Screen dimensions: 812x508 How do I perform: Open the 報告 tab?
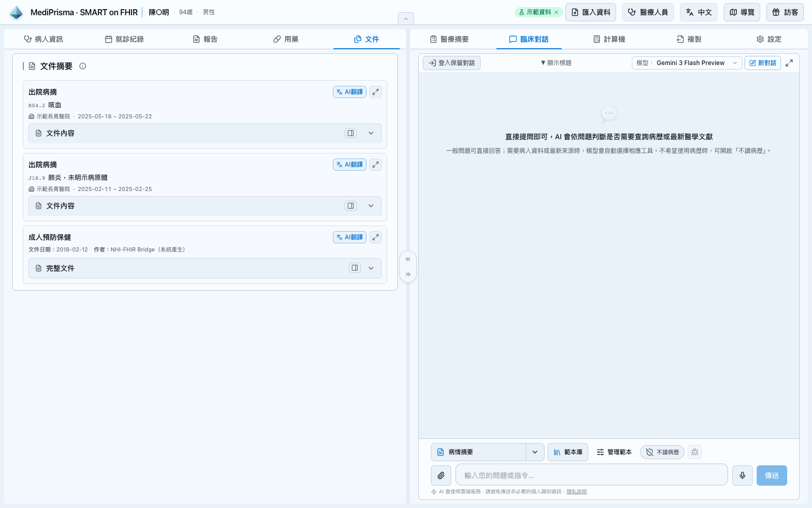205,39
